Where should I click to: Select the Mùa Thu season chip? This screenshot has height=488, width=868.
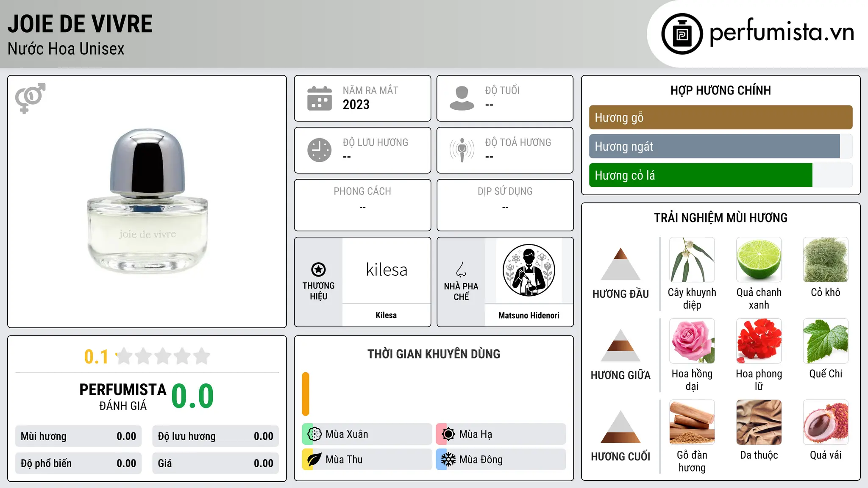coord(367,459)
